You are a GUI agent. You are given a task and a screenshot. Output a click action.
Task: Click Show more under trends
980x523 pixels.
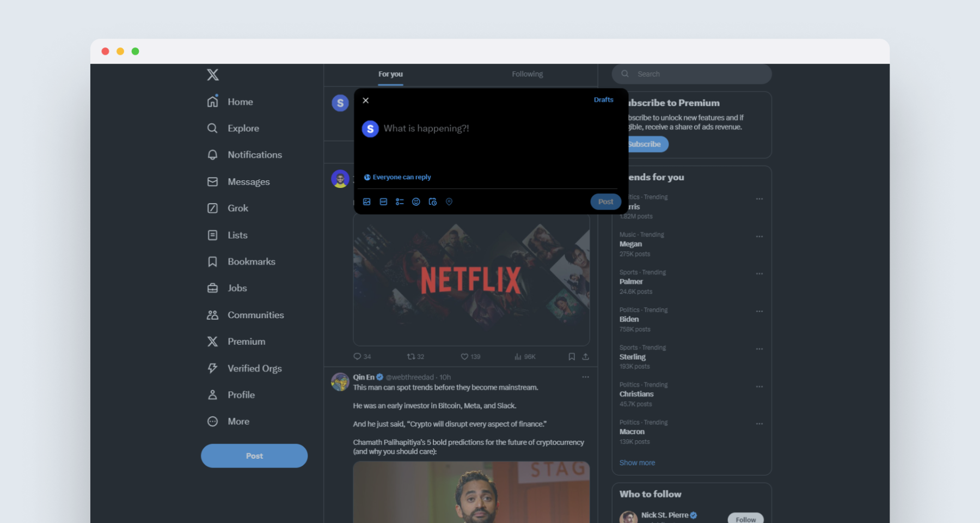[x=637, y=463]
